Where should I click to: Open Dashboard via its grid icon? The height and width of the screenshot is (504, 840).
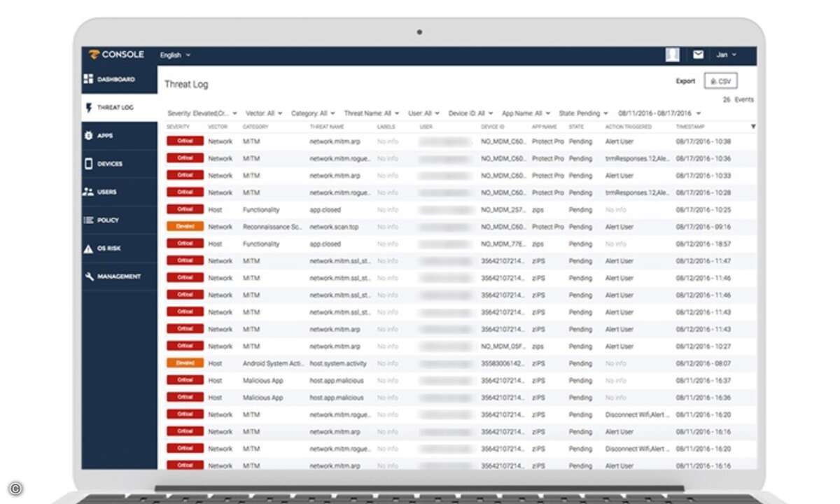tap(88, 79)
